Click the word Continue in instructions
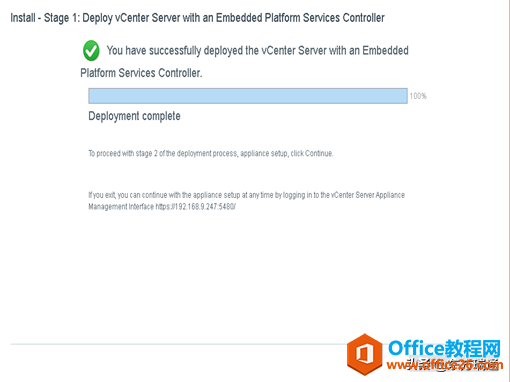The image size is (510, 382). [x=319, y=153]
